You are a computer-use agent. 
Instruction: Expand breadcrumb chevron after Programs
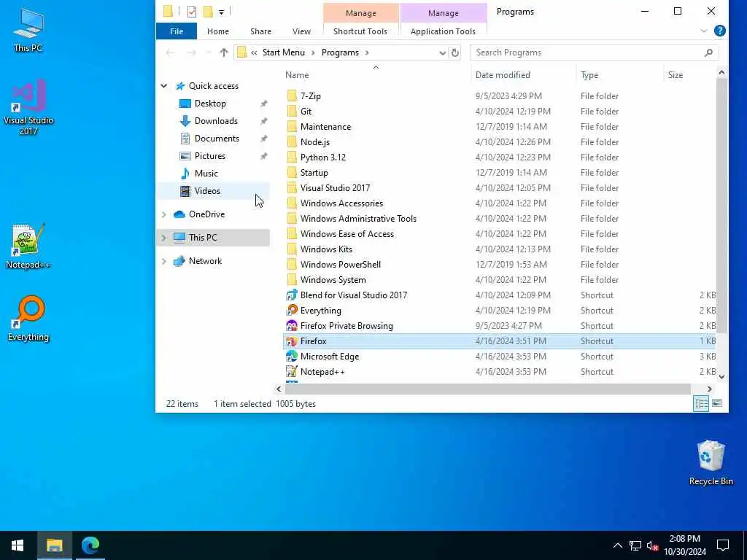(x=367, y=52)
